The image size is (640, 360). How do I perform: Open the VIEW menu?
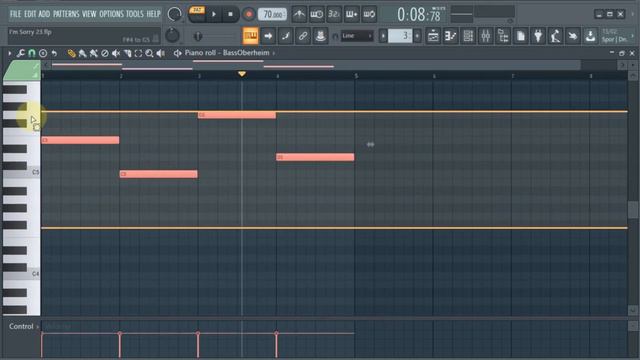[89, 14]
